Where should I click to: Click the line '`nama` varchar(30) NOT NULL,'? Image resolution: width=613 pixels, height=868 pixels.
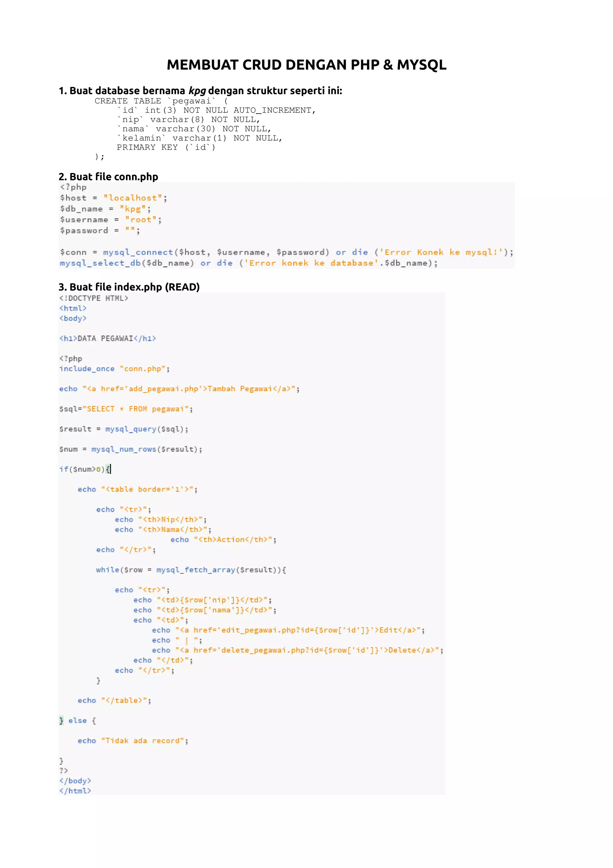(194, 128)
